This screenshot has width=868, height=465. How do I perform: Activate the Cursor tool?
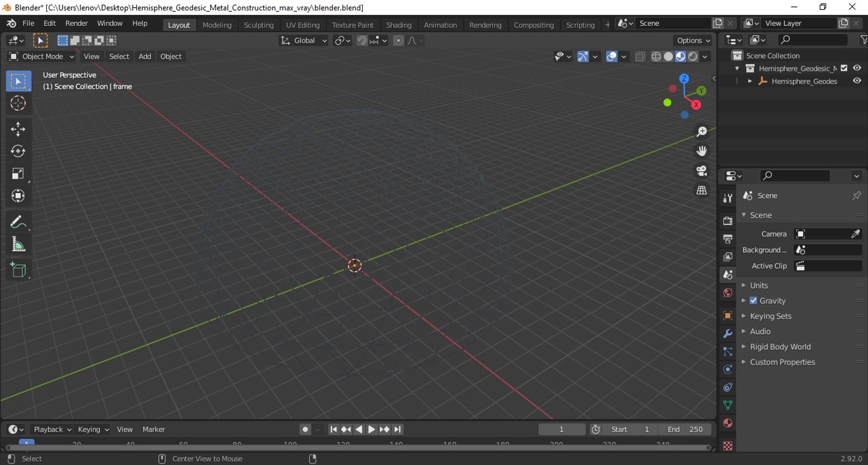(x=18, y=104)
